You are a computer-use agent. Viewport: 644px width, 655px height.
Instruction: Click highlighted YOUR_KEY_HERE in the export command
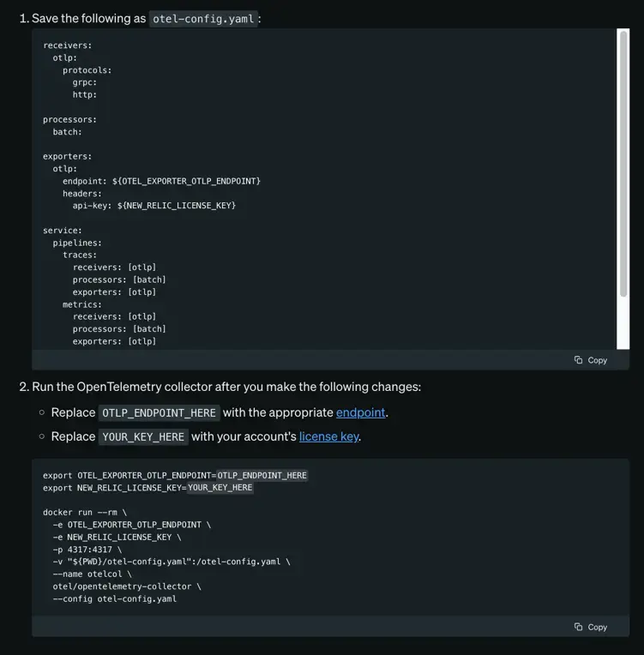point(220,487)
